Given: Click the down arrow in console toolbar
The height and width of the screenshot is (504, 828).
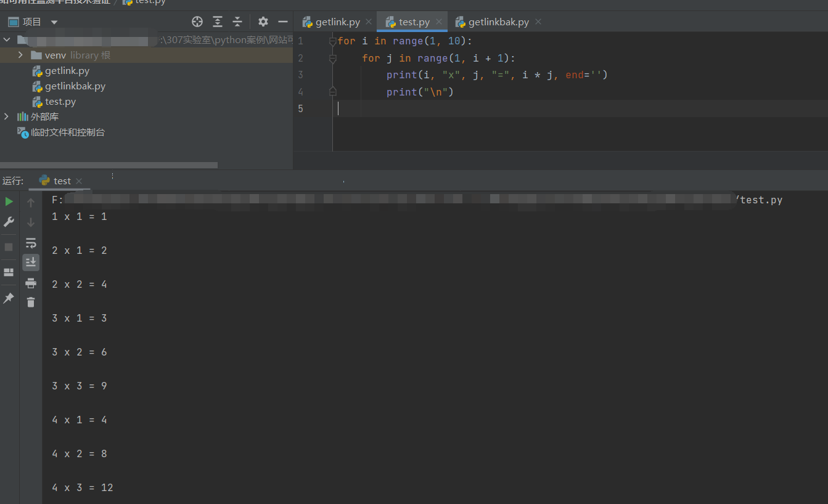Looking at the screenshot, I should (x=31, y=222).
